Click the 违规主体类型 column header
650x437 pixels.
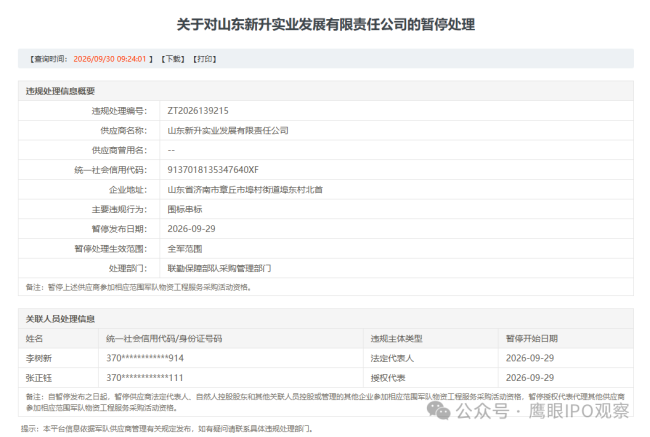point(396,338)
